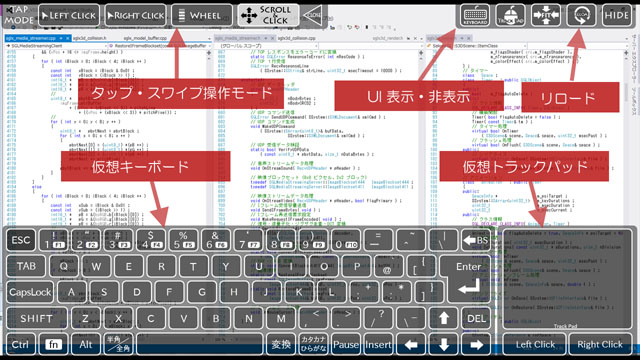Viewport: 640px width, 360px height.
Task: Toggle the virtual keyboard display
Action: pos(475,15)
